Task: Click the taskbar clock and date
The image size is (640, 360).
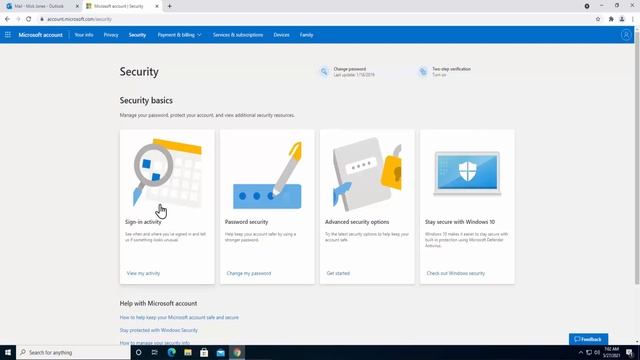Action: (x=611, y=352)
